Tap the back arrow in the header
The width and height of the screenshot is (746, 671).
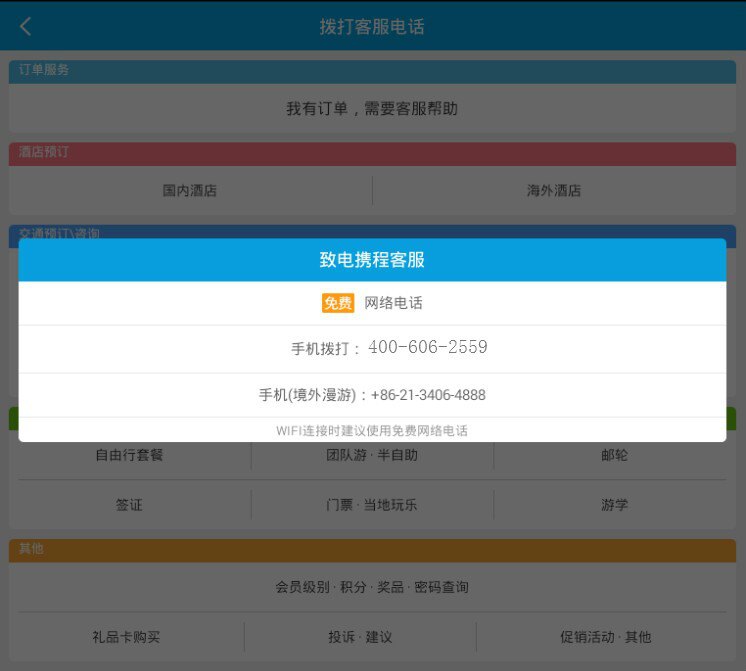[x=26, y=27]
